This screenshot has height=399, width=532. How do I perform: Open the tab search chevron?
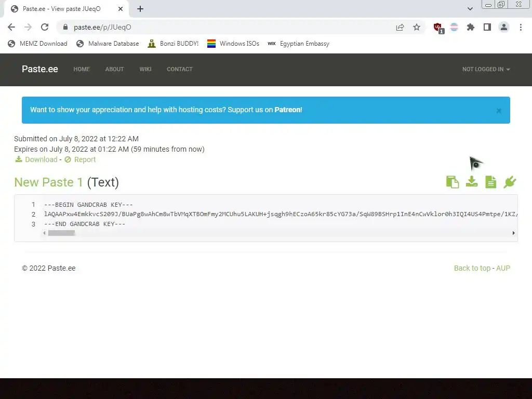470,9
